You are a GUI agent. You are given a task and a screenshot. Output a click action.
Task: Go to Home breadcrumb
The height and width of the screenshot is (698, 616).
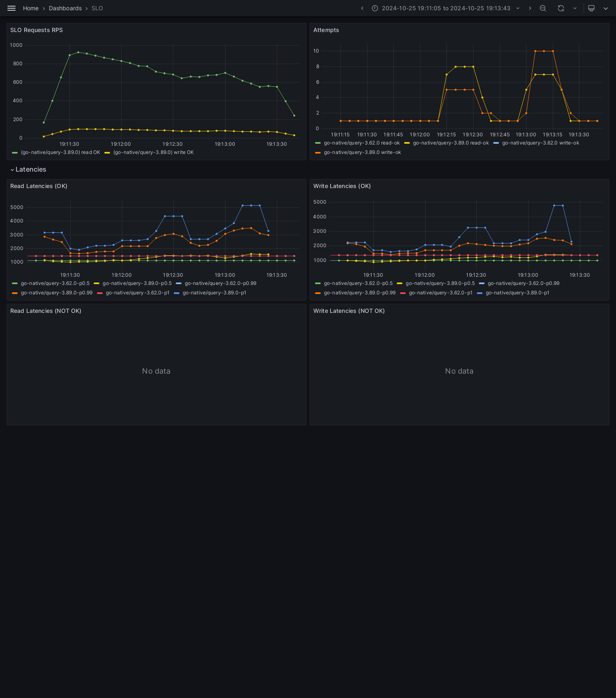click(x=31, y=8)
